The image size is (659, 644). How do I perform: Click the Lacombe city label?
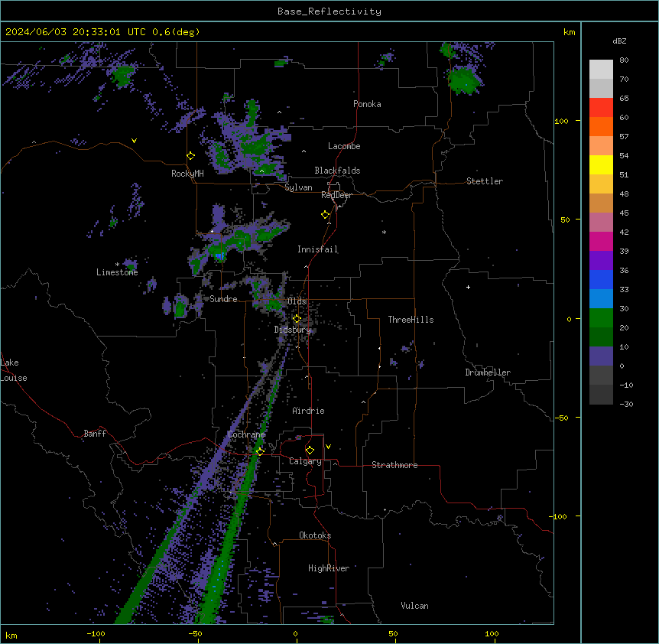(344, 146)
